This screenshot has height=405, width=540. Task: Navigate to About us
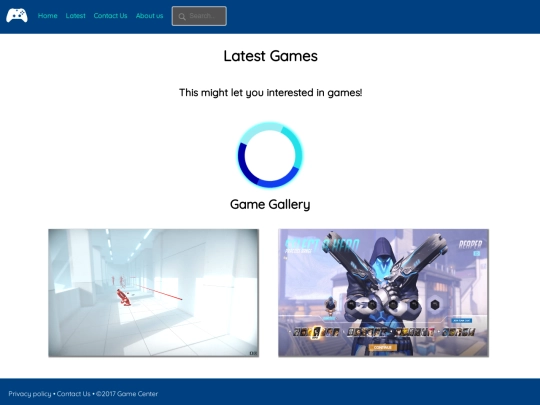click(x=149, y=16)
